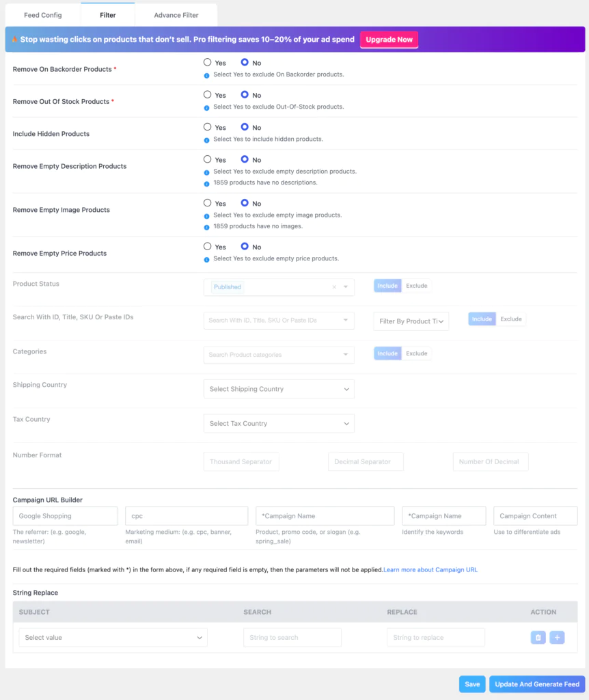Image resolution: width=589 pixels, height=700 pixels.
Task: Focus the cpc marketing medium field
Action: [x=187, y=515]
